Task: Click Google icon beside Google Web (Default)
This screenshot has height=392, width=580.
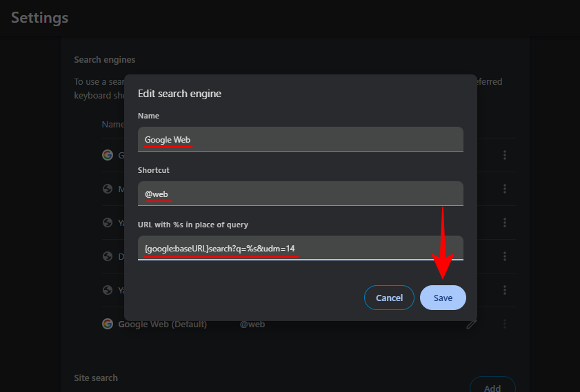Action: coord(108,324)
